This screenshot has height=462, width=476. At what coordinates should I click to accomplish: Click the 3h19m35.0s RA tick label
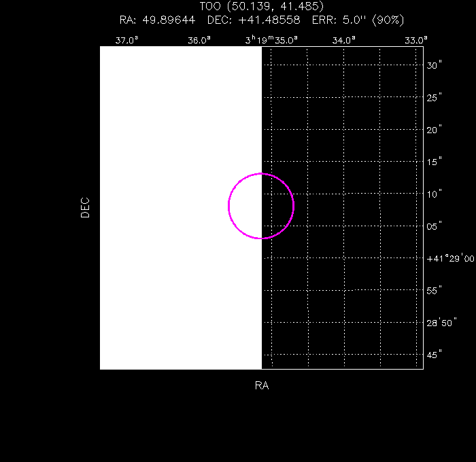click(271, 40)
